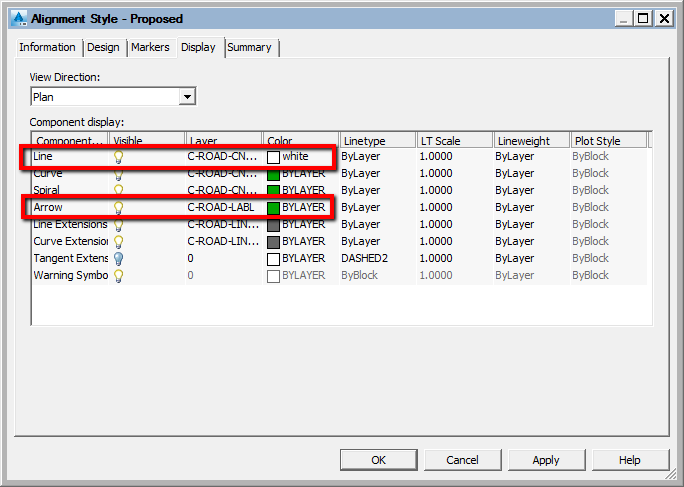Click the Plot Style column header

tap(609, 140)
